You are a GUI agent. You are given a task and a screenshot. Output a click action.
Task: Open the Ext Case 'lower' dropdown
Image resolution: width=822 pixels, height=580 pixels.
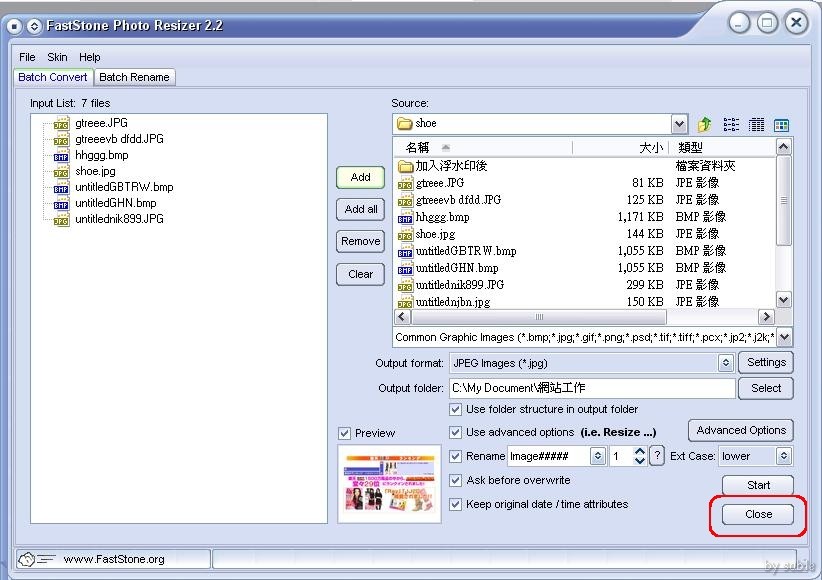[x=783, y=456]
